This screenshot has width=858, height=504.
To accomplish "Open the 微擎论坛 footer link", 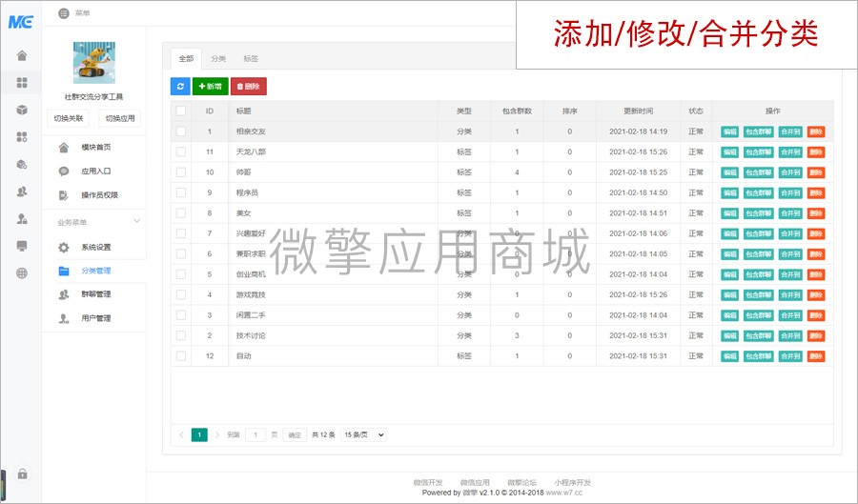I will 522,483.
